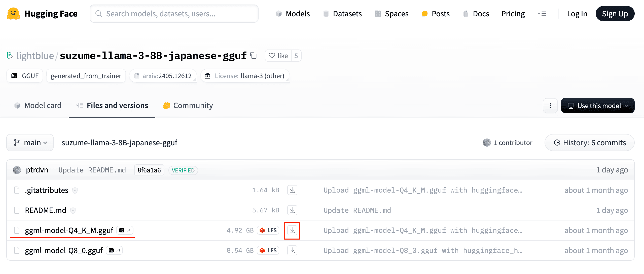Download the ggml-model-Q8_0.gguf file

(292, 250)
